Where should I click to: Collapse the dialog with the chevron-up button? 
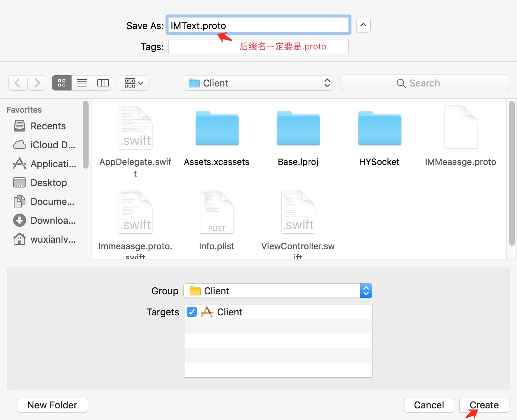click(363, 25)
